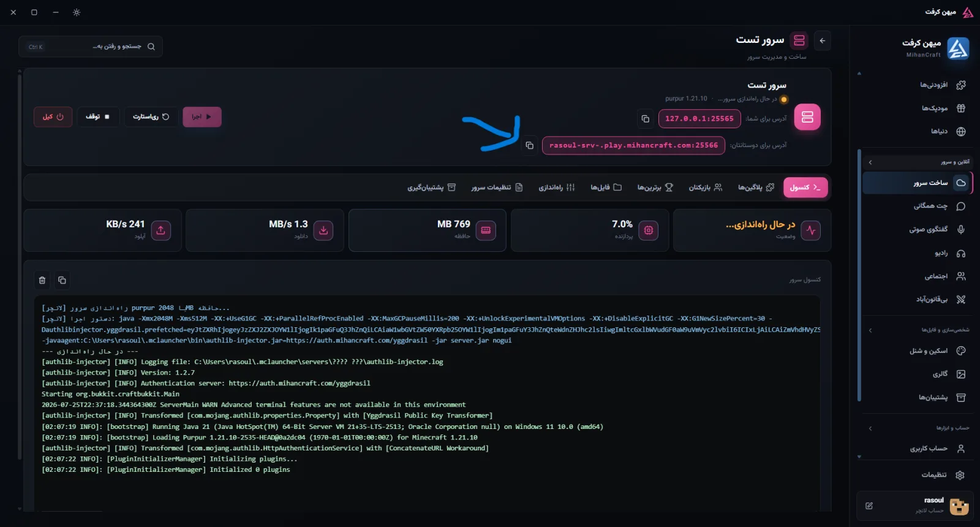
Task: Select ساخت سرور (create server) in sidebar
Action: point(918,183)
